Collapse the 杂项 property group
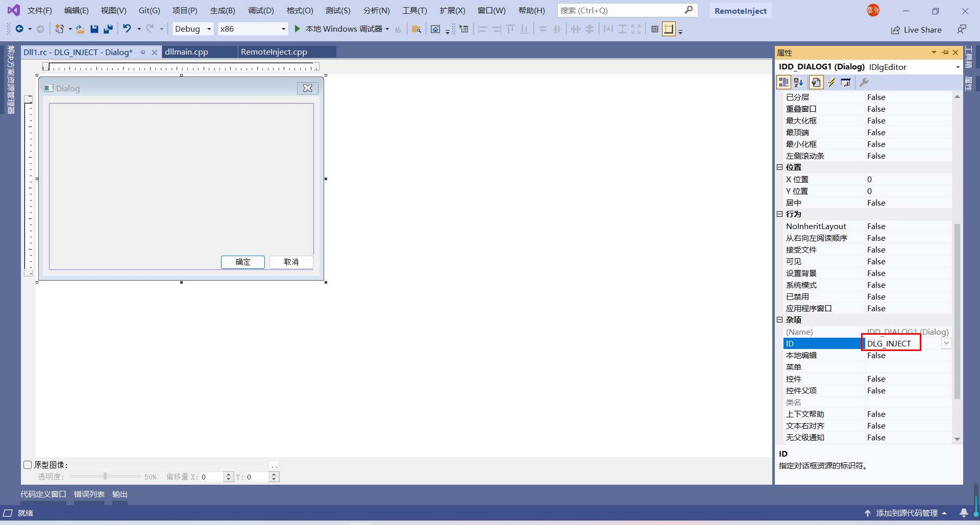The width and height of the screenshot is (980, 525). click(x=779, y=320)
